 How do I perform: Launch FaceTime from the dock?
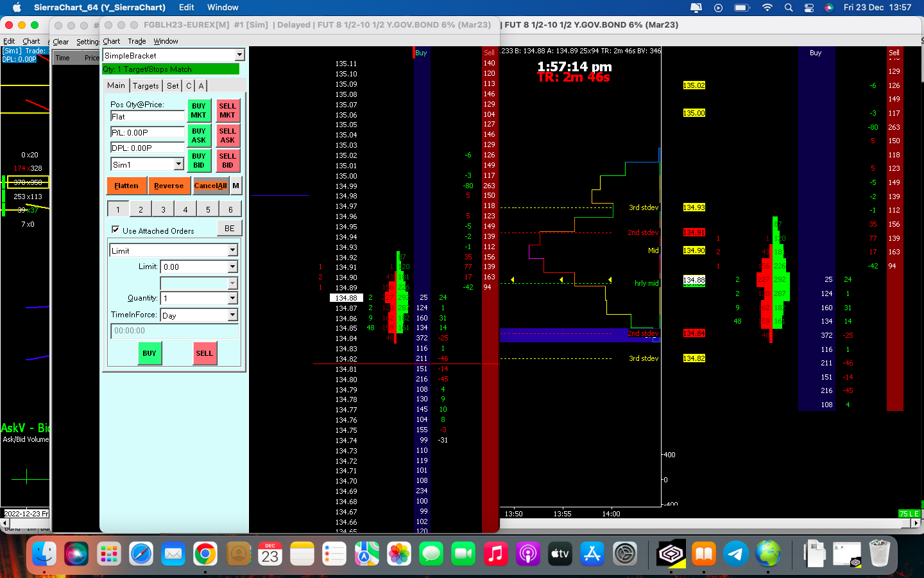pyautogui.click(x=463, y=554)
